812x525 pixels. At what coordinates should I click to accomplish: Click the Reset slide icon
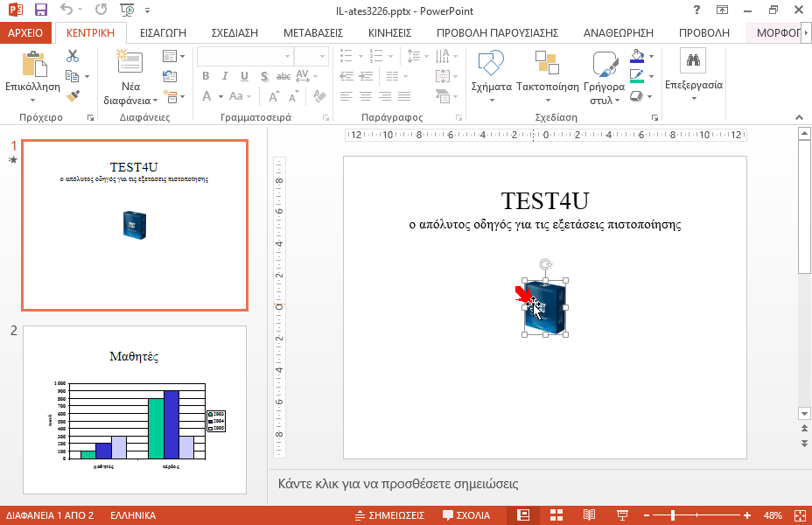170,76
